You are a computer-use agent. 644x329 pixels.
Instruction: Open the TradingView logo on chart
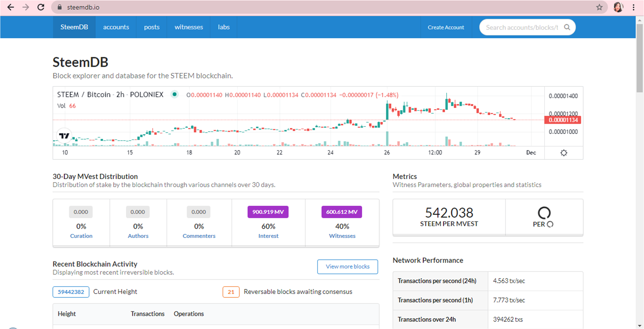(64, 136)
